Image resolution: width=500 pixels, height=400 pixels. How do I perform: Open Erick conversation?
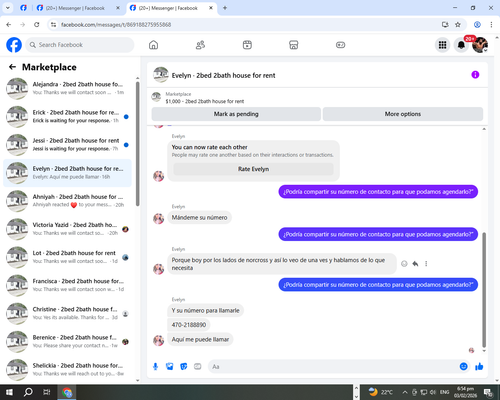67,116
